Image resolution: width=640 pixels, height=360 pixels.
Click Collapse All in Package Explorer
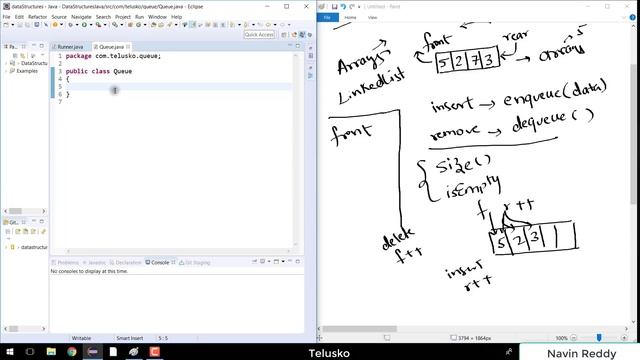pos(15,55)
